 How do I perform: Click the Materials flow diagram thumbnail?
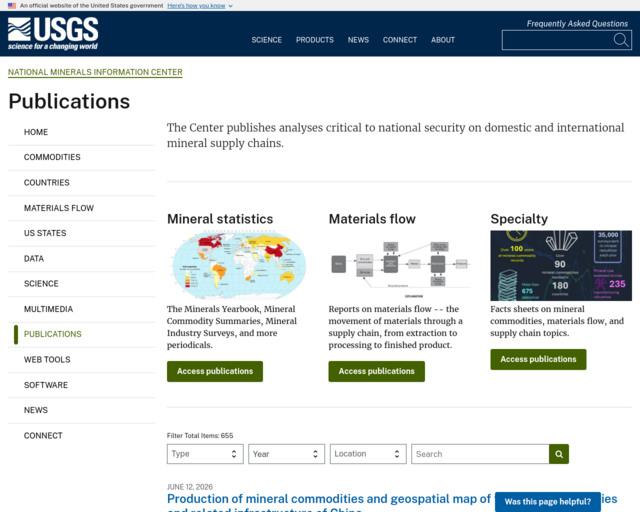tap(400, 265)
